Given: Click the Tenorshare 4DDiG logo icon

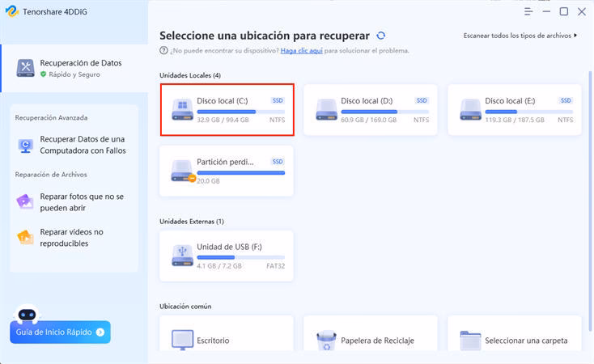Looking at the screenshot, I should pyautogui.click(x=12, y=11).
